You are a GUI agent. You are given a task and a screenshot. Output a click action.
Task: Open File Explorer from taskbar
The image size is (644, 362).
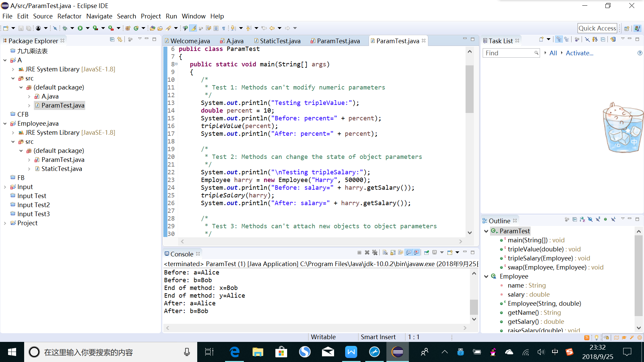click(x=258, y=352)
